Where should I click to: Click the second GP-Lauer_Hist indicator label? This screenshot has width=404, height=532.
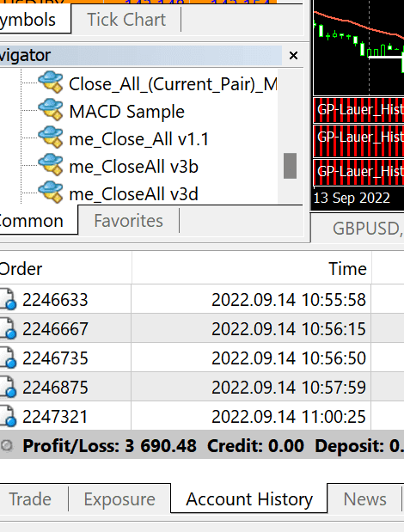coord(360,137)
